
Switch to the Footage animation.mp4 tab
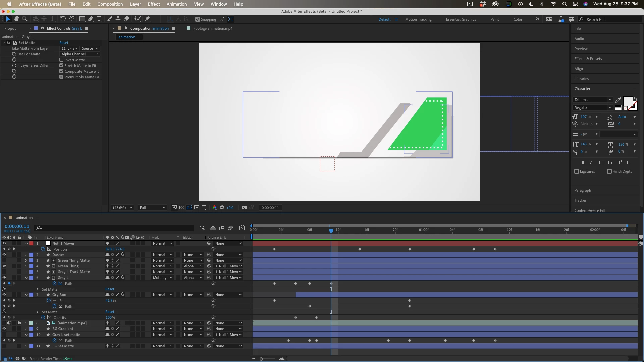point(212,28)
